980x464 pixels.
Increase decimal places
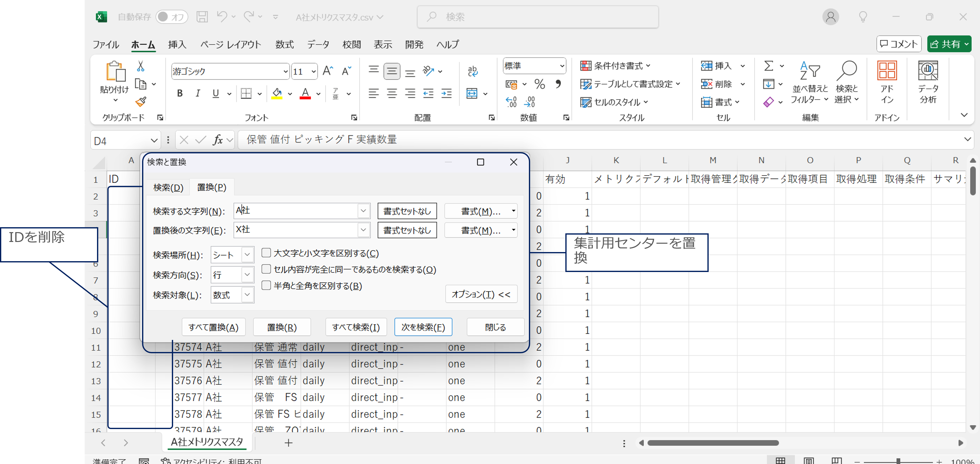click(511, 102)
